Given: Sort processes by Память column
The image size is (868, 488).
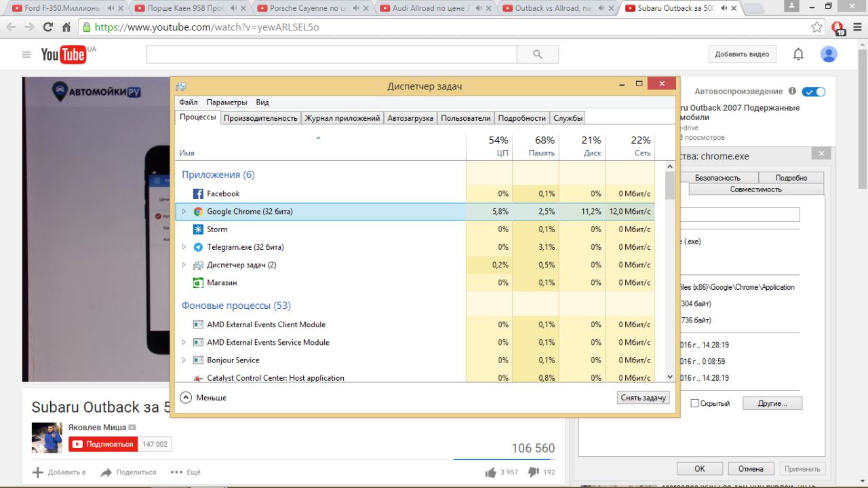Looking at the screenshot, I should (535, 147).
